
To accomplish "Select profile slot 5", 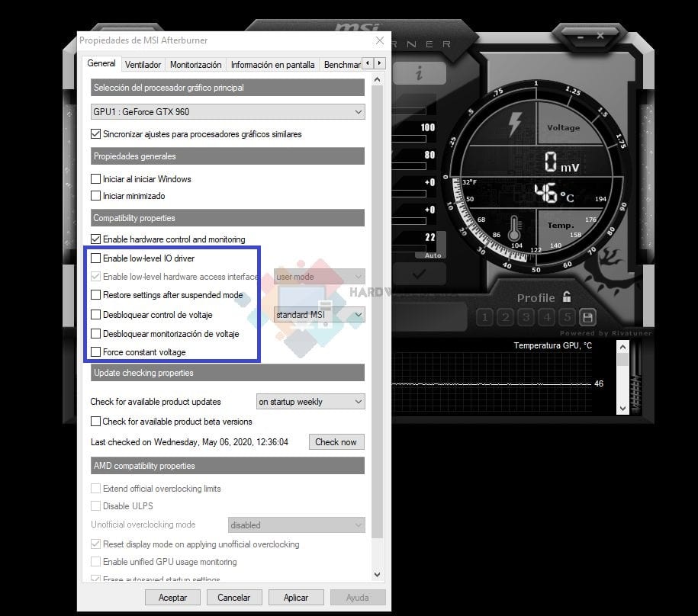I will [x=567, y=317].
